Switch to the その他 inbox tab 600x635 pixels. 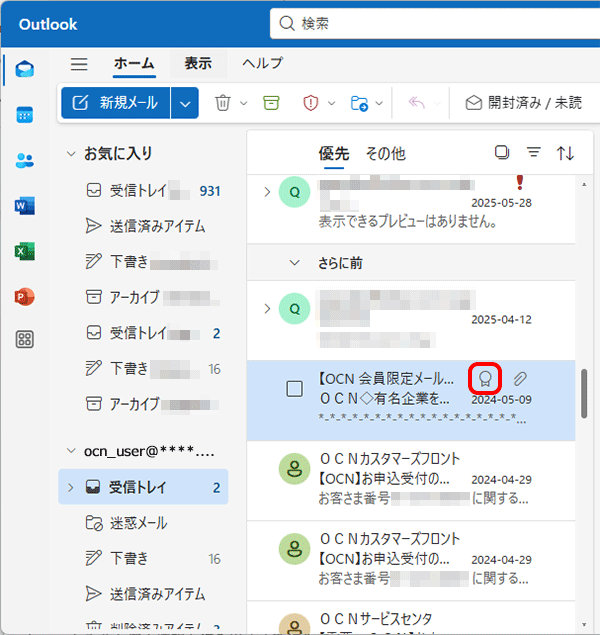point(385,153)
